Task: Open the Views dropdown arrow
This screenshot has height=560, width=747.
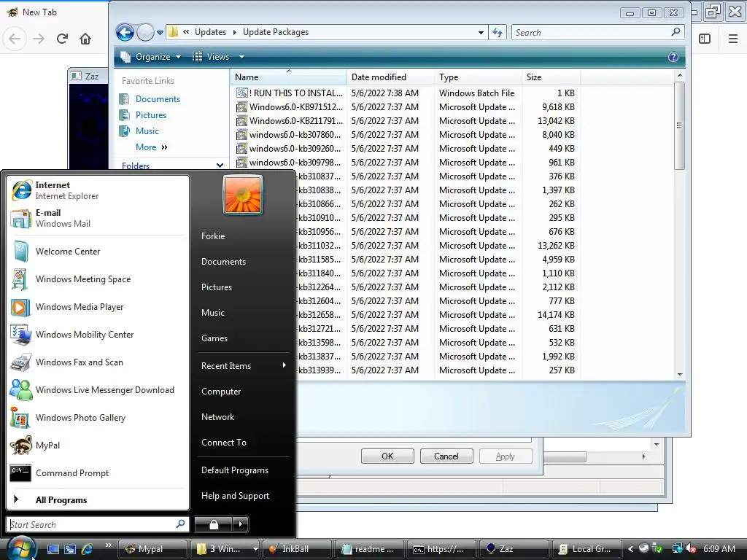Action: 241,57
